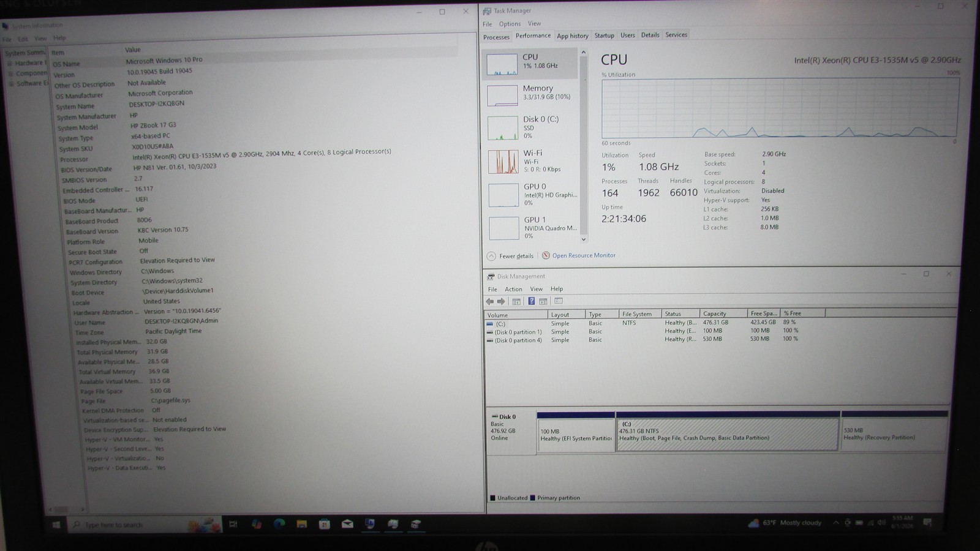Select the CPU graph thumbnail in Task Manager
The height and width of the screenshot is (551, 980).
(x=502, y=64)
